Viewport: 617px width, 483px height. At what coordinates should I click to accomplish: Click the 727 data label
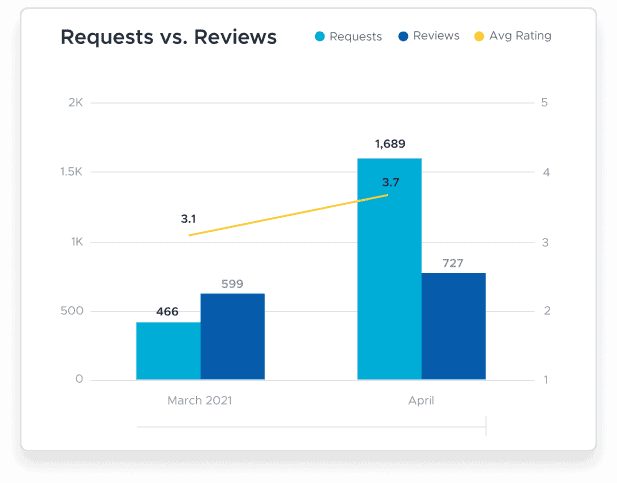(453, 263)
